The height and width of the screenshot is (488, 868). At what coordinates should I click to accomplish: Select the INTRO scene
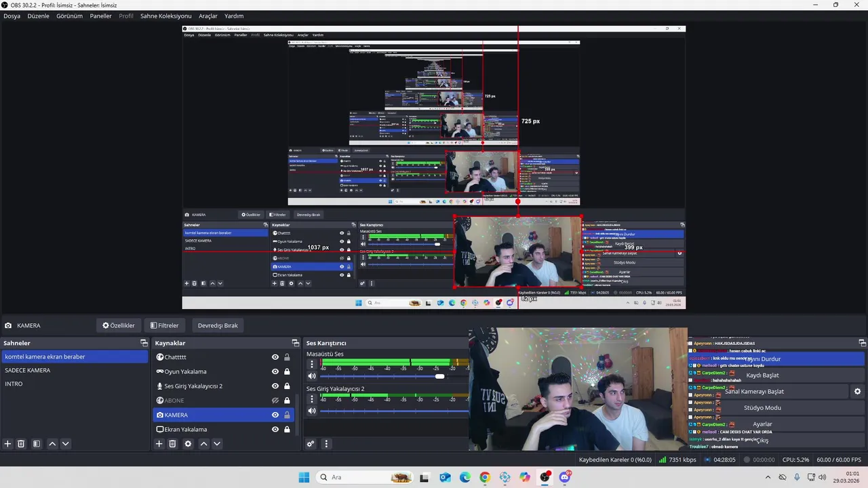(74, 384)
